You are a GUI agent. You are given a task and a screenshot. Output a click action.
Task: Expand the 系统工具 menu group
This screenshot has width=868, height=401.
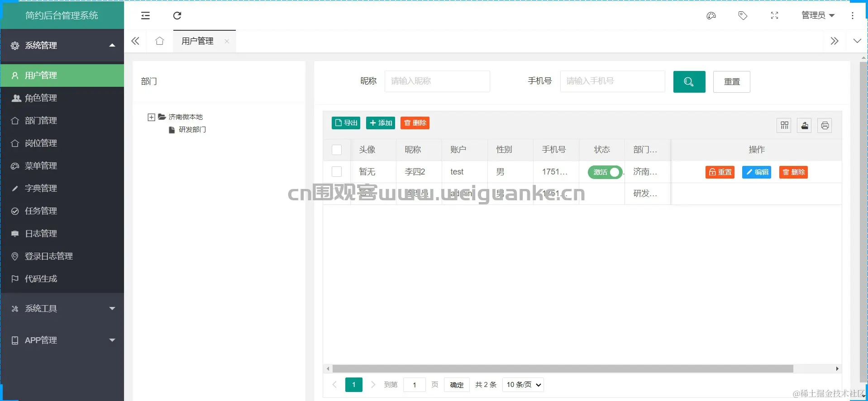(62, 309)
